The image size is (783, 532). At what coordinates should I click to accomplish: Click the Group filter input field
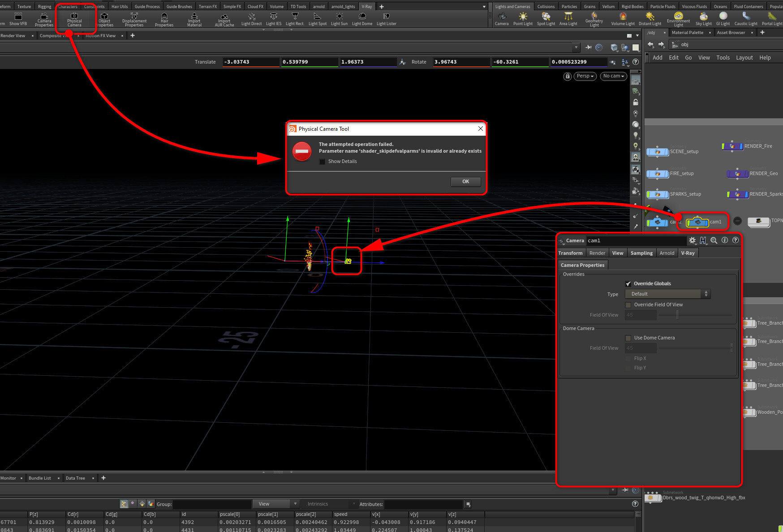coord(212,505)
